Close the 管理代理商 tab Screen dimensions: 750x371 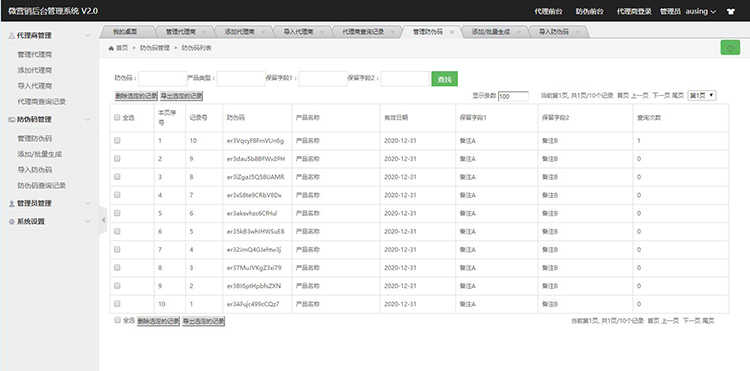(204, 32)
